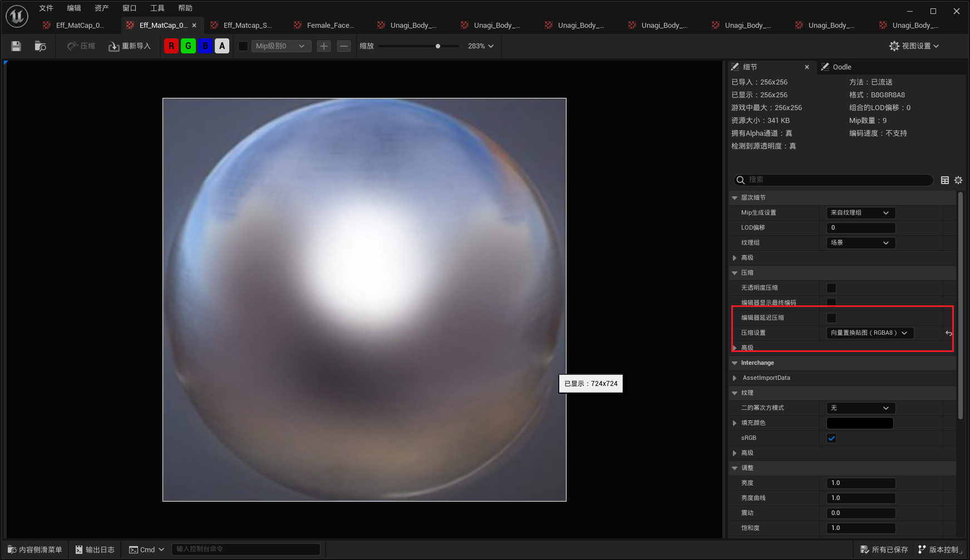Screen dimensions: 970x560
Task: Disable the sRGB checkbox
Action: coord(831,438)
